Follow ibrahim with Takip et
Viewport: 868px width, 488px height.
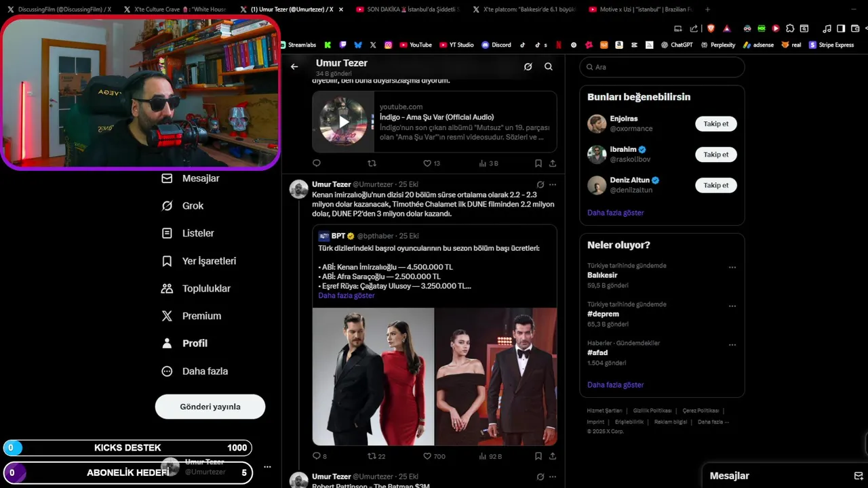(716, 155)
